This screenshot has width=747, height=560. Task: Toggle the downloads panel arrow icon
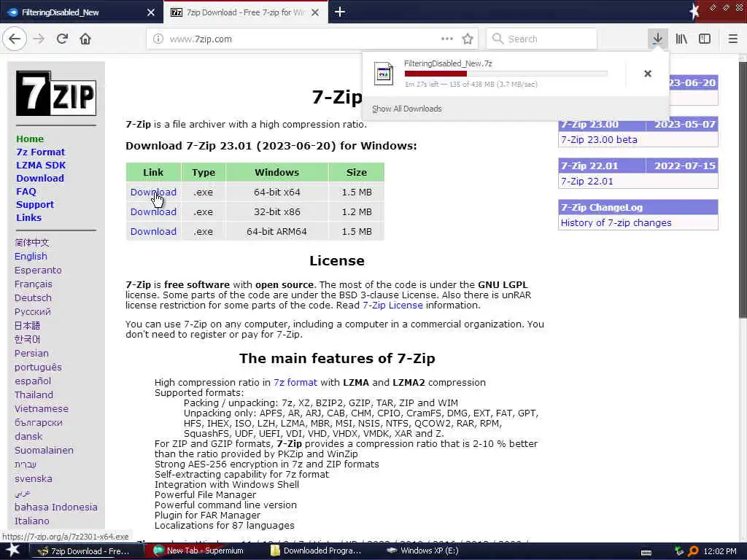(x=657, y=39)
